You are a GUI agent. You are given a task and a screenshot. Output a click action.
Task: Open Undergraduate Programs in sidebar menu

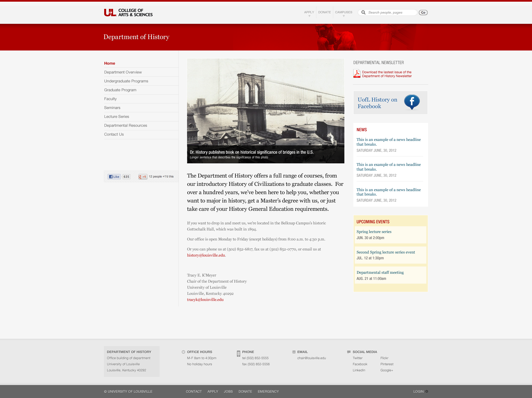[x=126, y=81]
